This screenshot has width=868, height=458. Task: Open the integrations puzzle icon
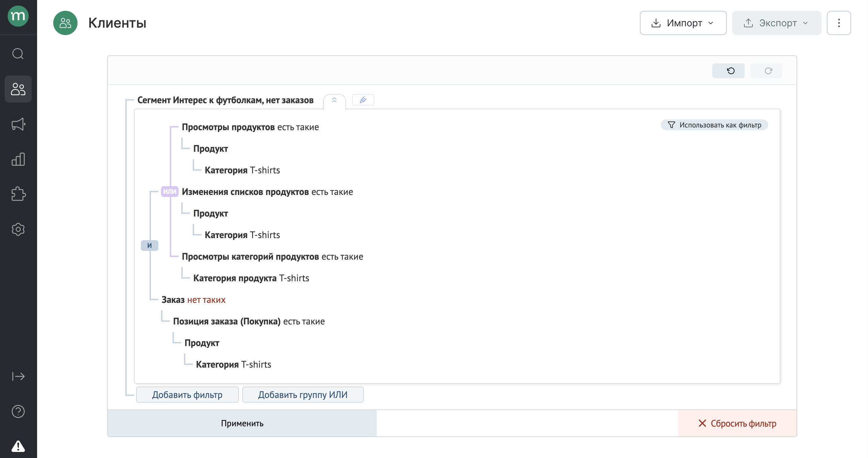(18, 194)
